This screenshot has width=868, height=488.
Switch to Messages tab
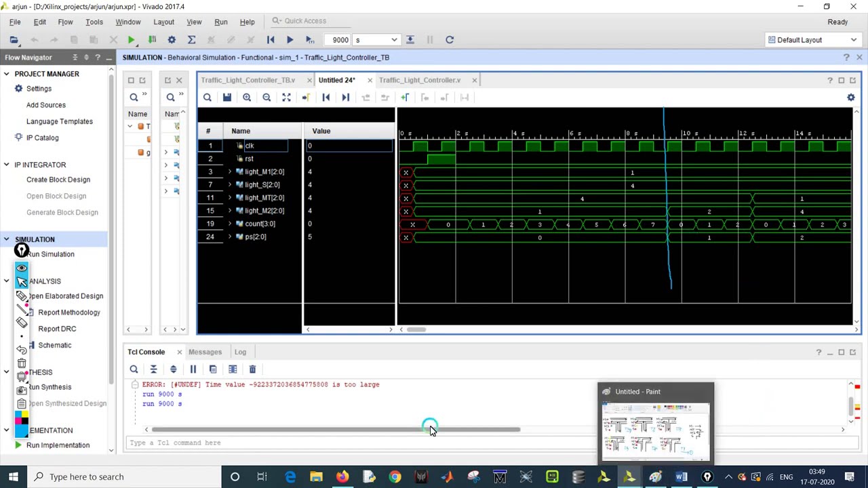(205, 352)
